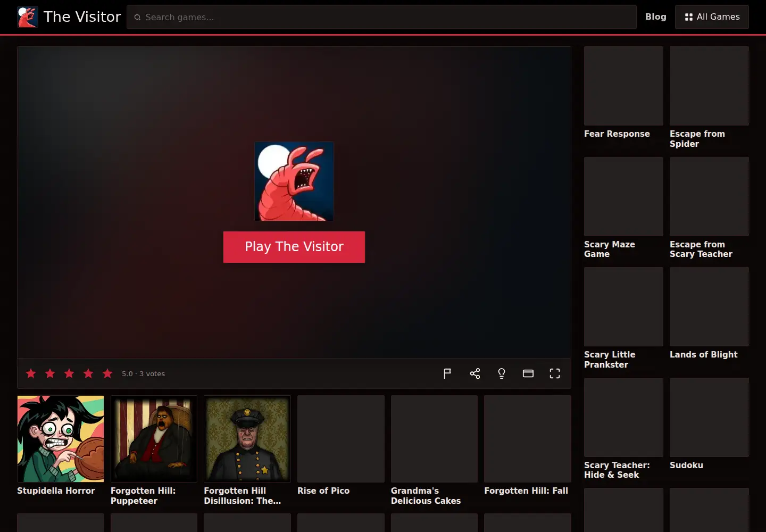The width and height of the screenshot is (766, 532).
Task: Open the All Games button
Action: [712, 17]
